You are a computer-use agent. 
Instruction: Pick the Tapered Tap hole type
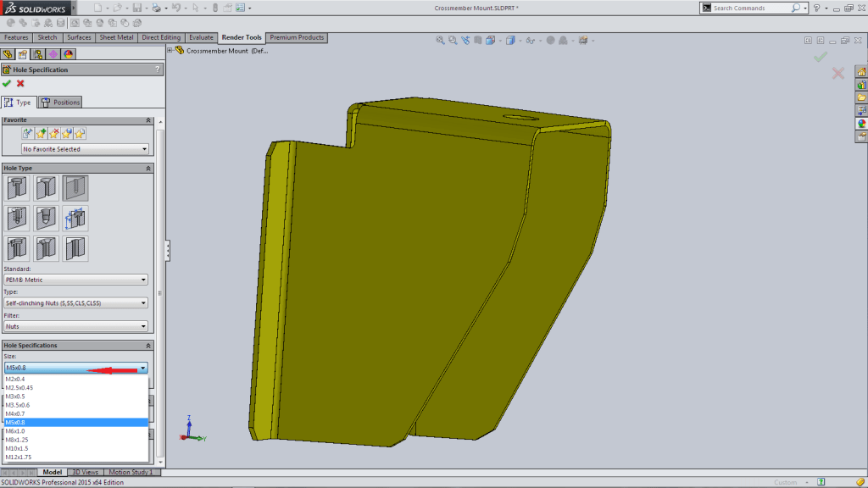point(46,218)
